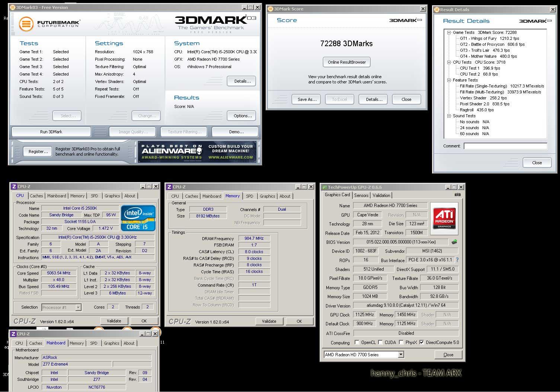Image resolution: width=560 pixels, height=392 pixels.
Task: Click the 72288 3DMarks score text
Action: (x=346, y=44)
